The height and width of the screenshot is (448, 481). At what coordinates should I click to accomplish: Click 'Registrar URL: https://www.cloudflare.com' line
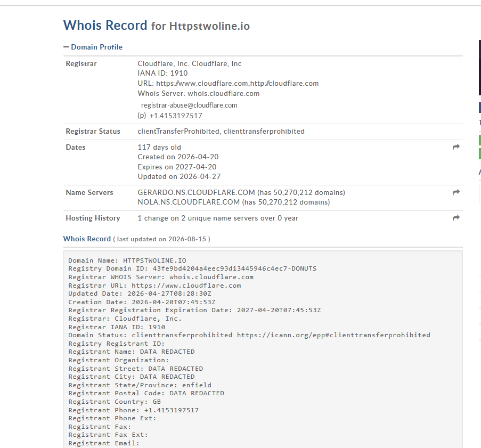(154, 286)
